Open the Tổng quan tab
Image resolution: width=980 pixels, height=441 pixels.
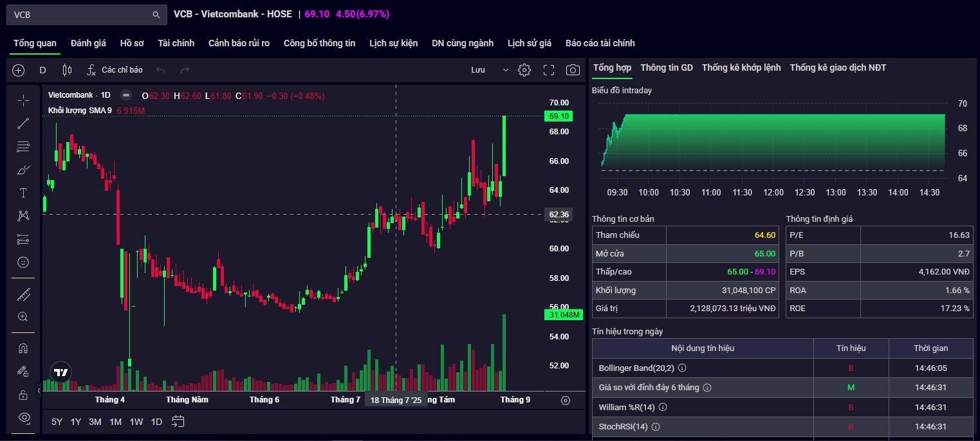35,43
